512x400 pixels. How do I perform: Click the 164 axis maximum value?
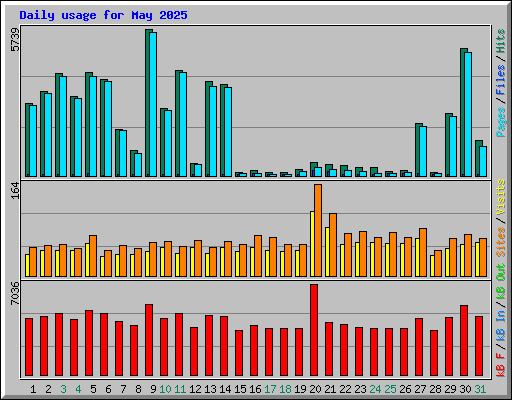tap(15, 191)
